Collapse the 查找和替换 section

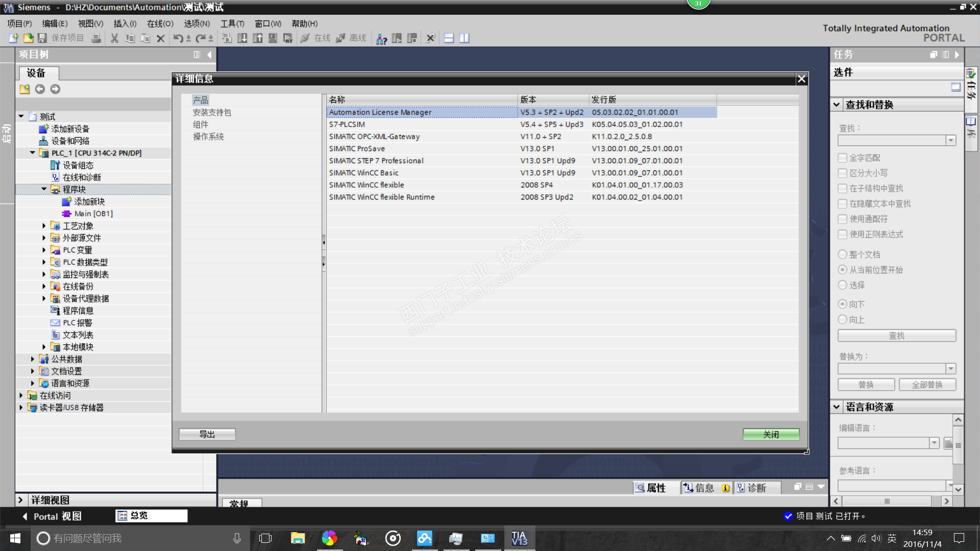[837, 105]
